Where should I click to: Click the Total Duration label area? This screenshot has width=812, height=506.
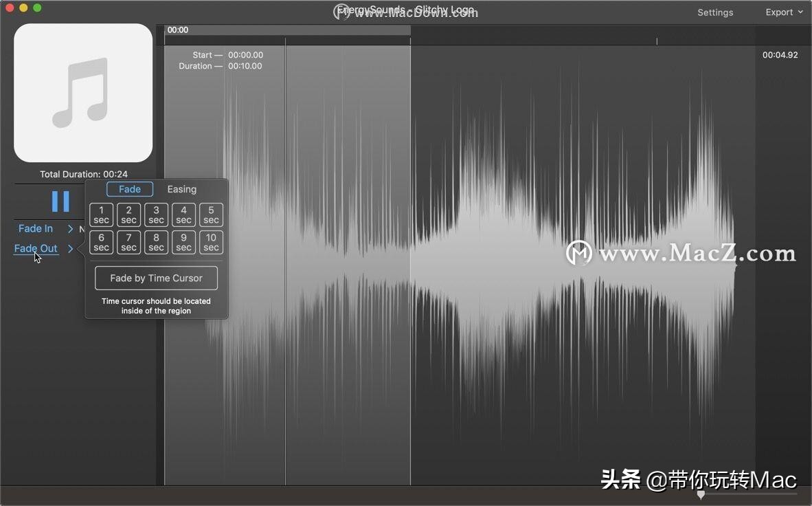[82, 174]
